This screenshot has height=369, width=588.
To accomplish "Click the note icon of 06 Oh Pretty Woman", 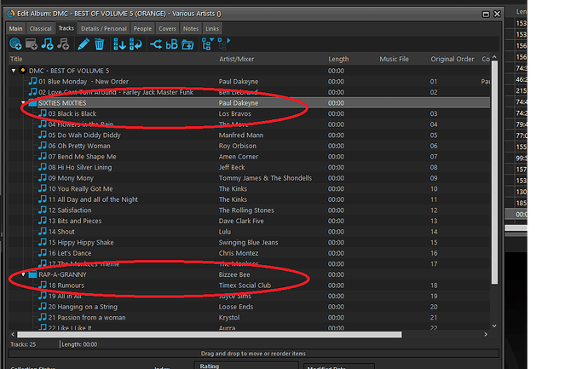I will coord(43,146).
